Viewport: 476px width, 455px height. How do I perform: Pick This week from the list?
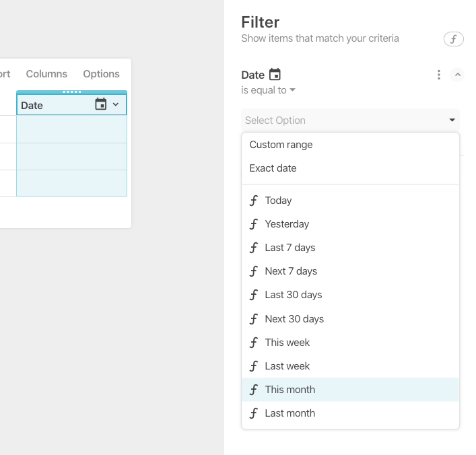point(287,343)
